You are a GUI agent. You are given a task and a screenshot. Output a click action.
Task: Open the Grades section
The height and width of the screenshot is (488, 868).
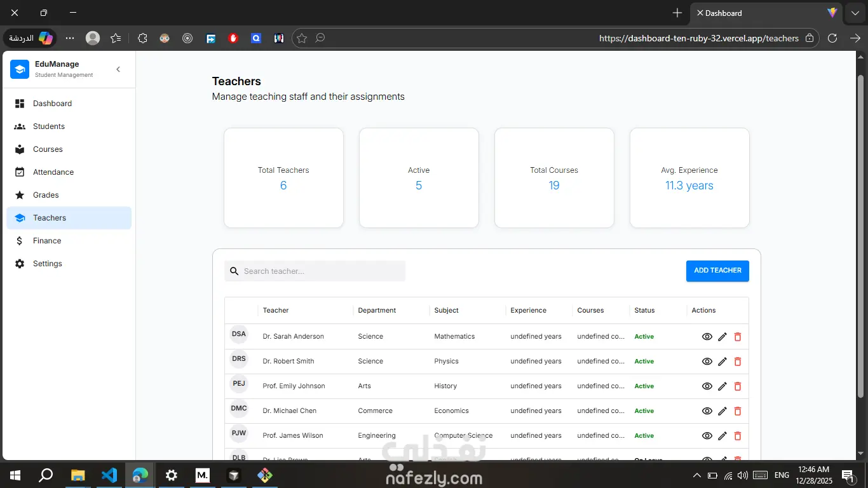69,195
